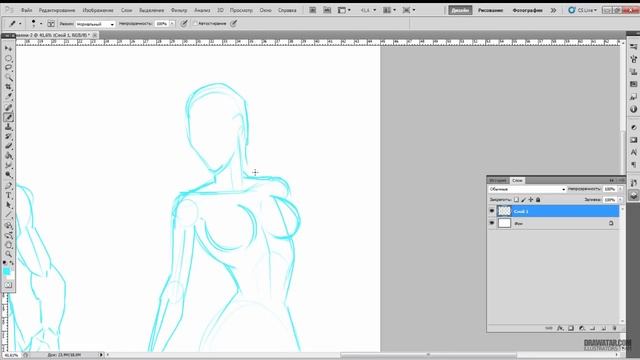Show more workspaces chevron
The height and width of the screenshot is (360, 640).
[x=553, y=10]
